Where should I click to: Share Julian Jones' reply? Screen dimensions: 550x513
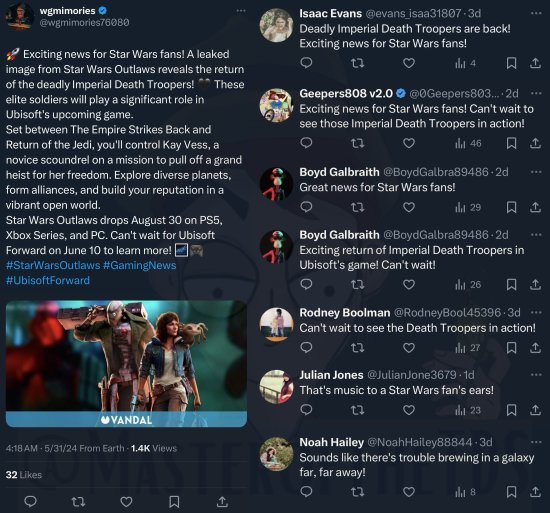point(535,410)
